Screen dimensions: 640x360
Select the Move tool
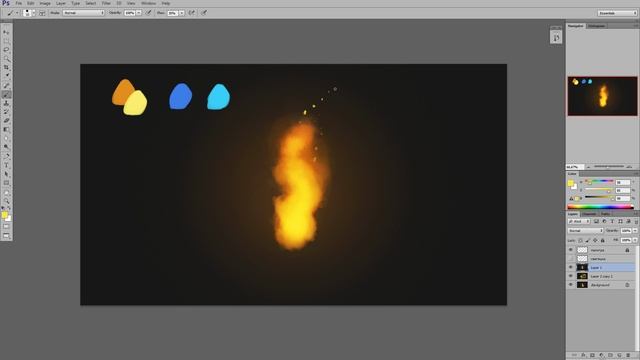pos(6,32)
